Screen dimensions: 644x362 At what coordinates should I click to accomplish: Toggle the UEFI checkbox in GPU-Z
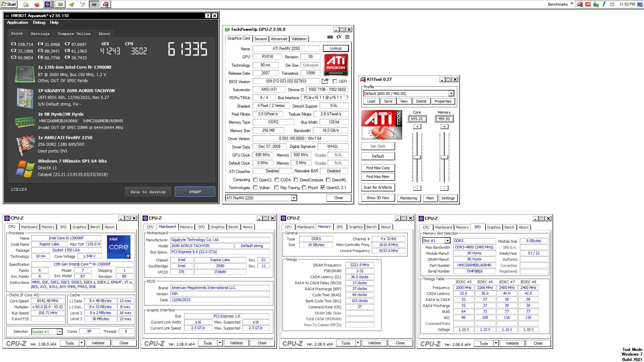[x=335, y=81]
